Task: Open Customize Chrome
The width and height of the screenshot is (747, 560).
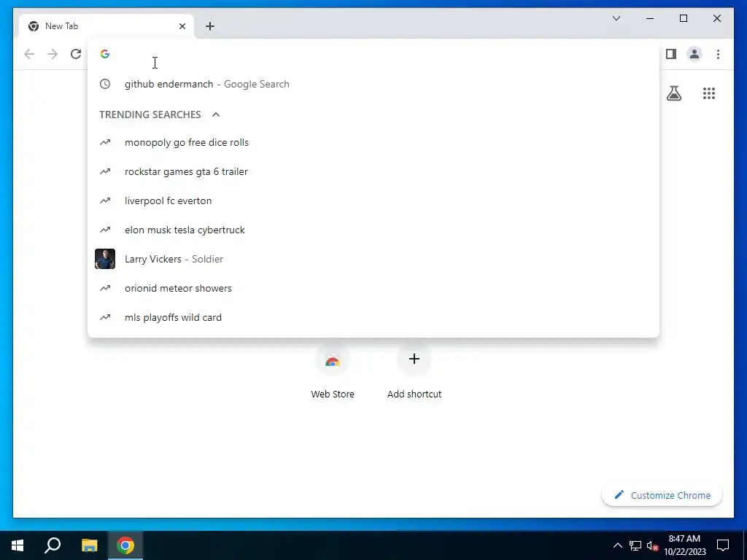Action: pyautogui.click(x=662, y=495)
